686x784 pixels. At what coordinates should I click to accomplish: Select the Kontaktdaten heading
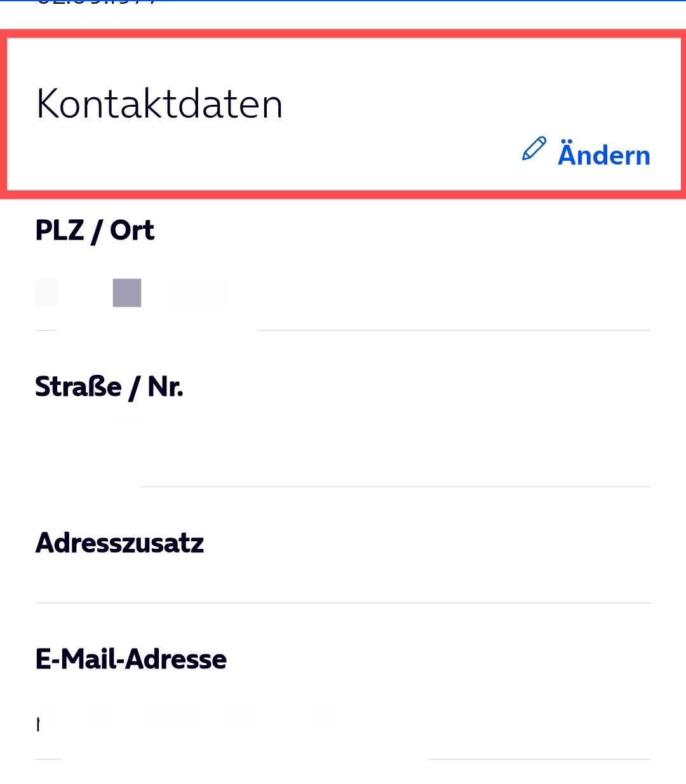click(x=159, y=104)
